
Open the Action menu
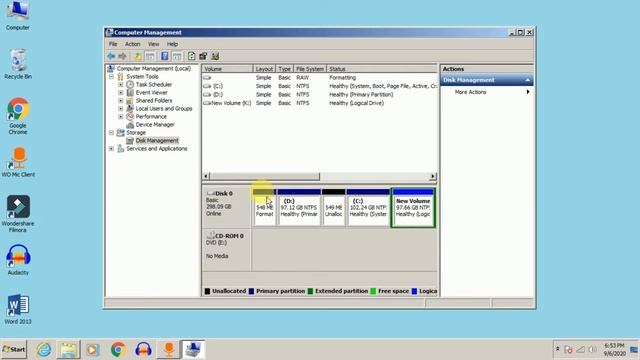132,44
